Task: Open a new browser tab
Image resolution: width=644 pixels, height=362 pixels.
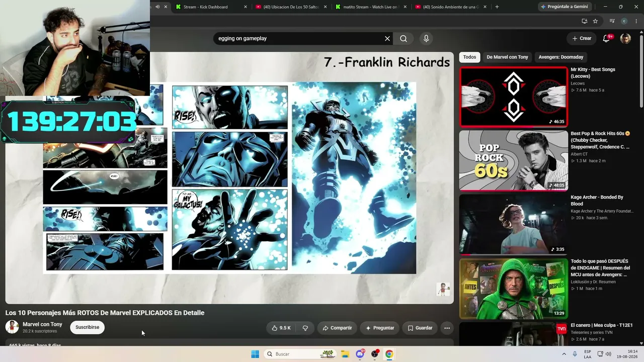Action: click(497, 7)
